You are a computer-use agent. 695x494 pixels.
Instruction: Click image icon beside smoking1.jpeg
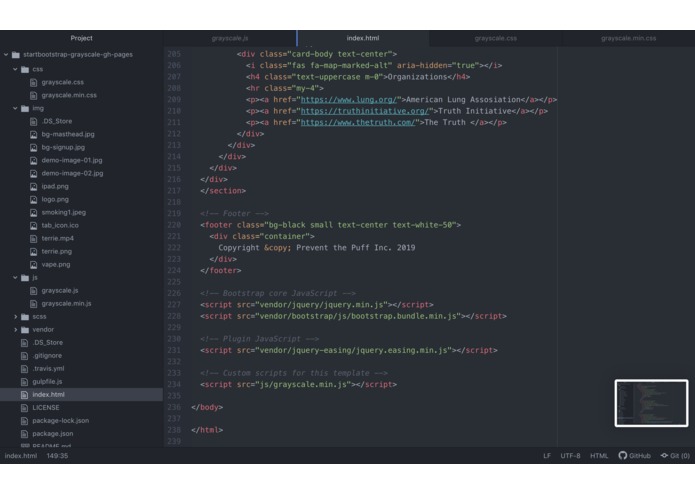33,213
